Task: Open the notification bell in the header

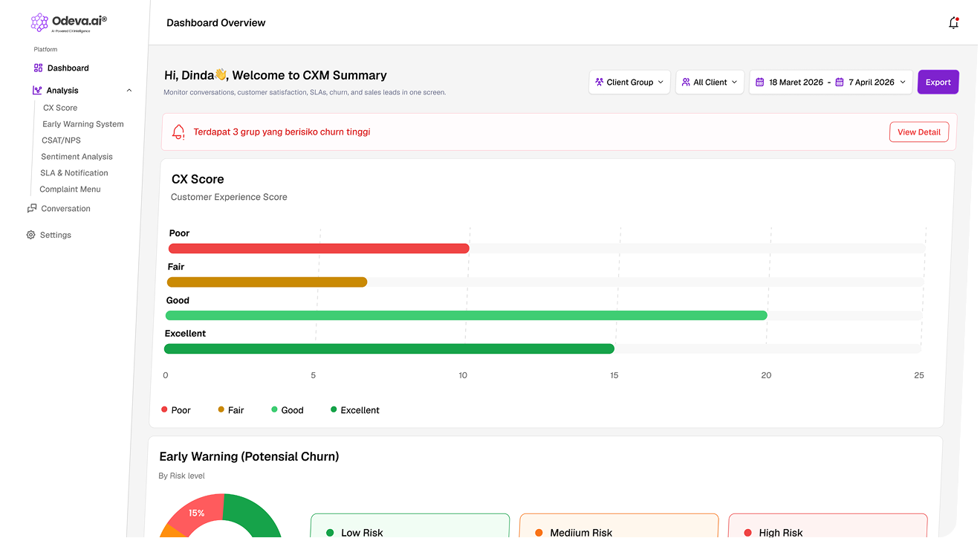Action: (954, 23)
